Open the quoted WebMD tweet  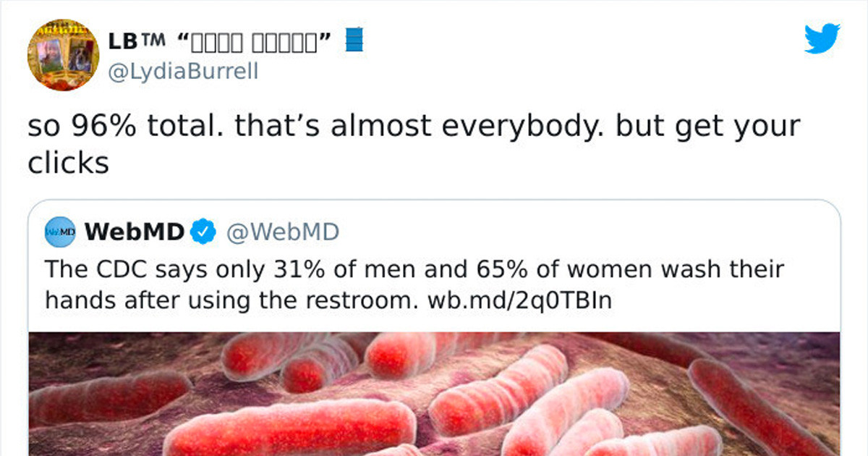(434, 282)
